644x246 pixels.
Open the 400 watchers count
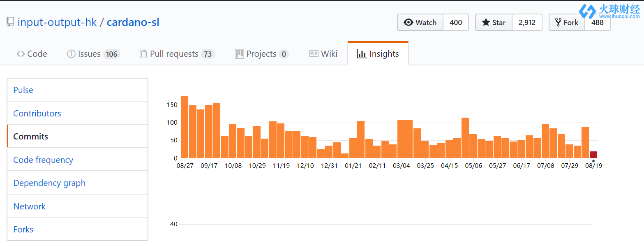coord(456,22)
